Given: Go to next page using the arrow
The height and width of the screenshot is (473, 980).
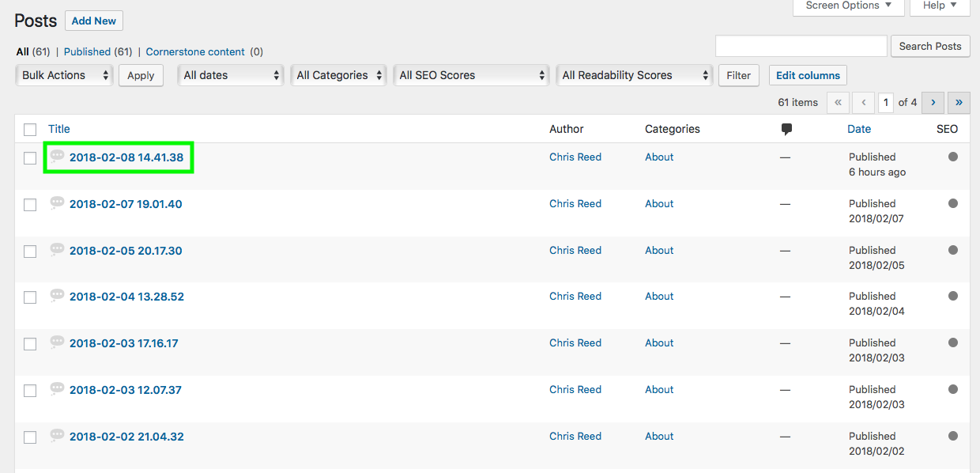Looking at the screenshot, I should point(933,102).
